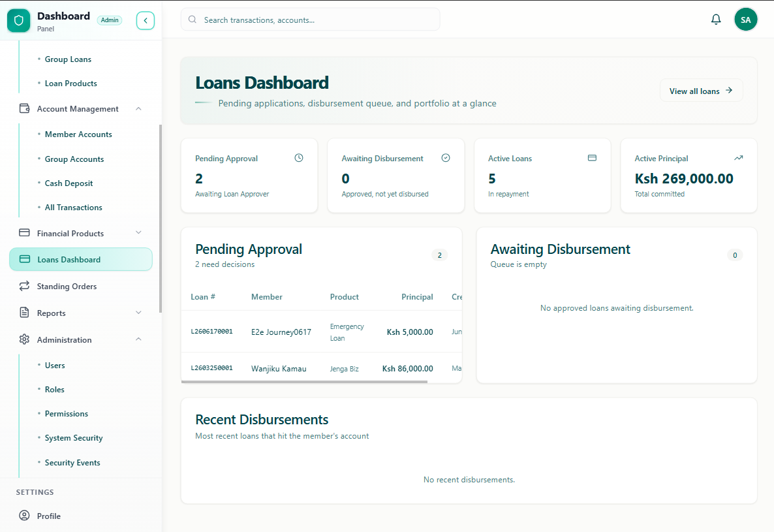The image size is (774, 532).
Task: Open the SA user avatar menu
Action: pos(745,20)
